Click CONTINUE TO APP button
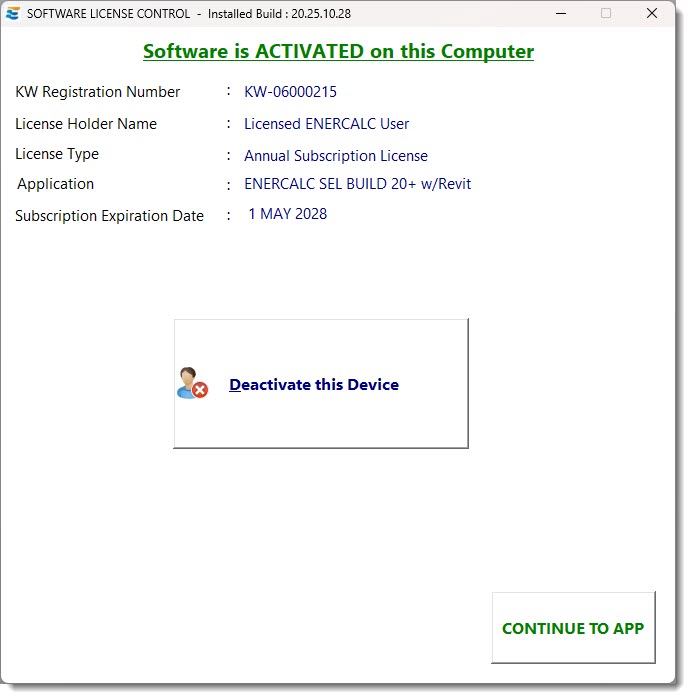Viewport: 691px width, 699px height. 573,628
